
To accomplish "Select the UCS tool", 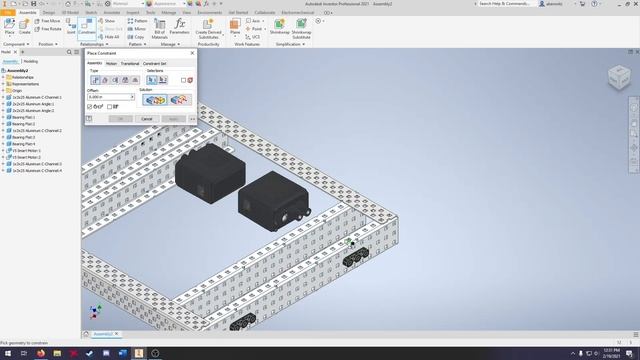I will coord(253,37).
